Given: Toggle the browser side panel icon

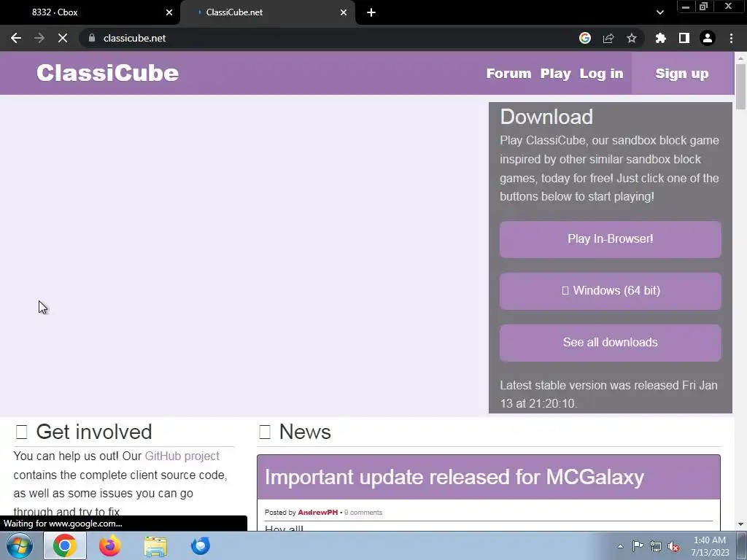Looking at the screenshot, I should (x=684, y=38).
